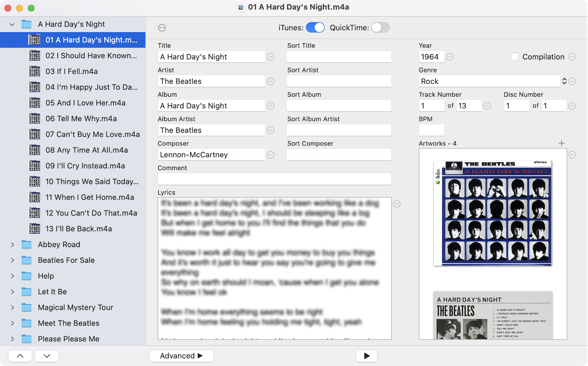Image resolution: width=588 pixels, height=366 pixels.
Task: Click the Sort Composer input field
Action: tap(339, 155)
